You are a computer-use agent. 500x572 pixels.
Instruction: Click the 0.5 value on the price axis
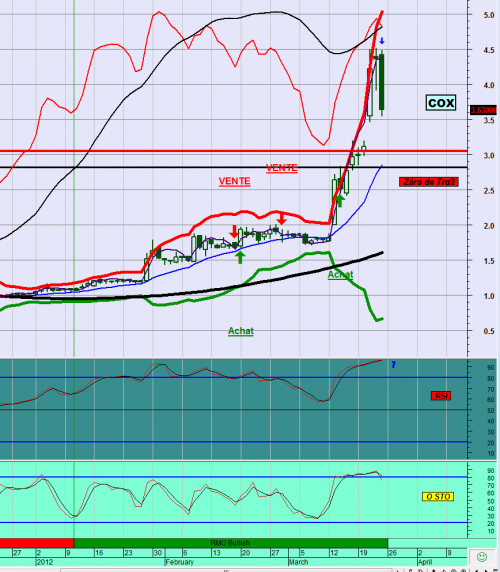tap(488, 331)
